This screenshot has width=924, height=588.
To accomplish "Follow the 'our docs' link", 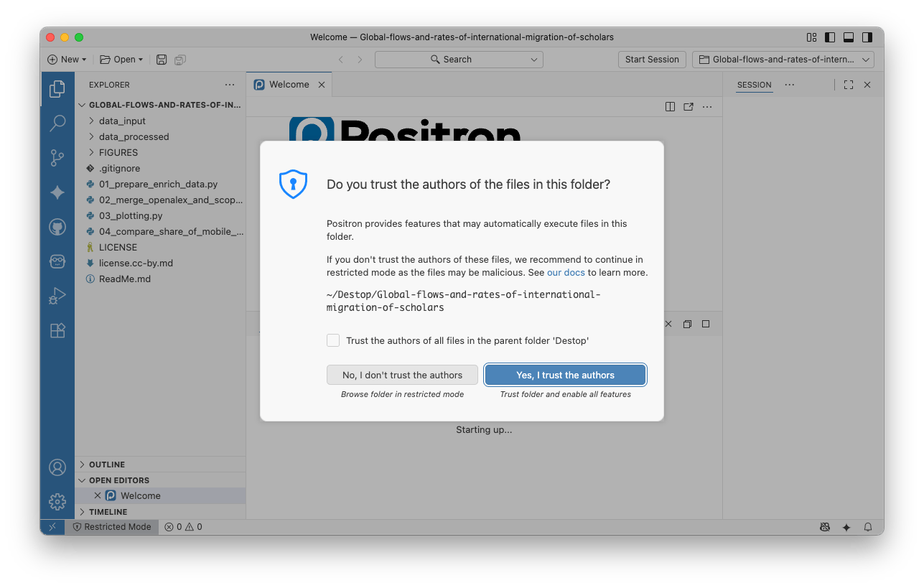I will (566, 273).
